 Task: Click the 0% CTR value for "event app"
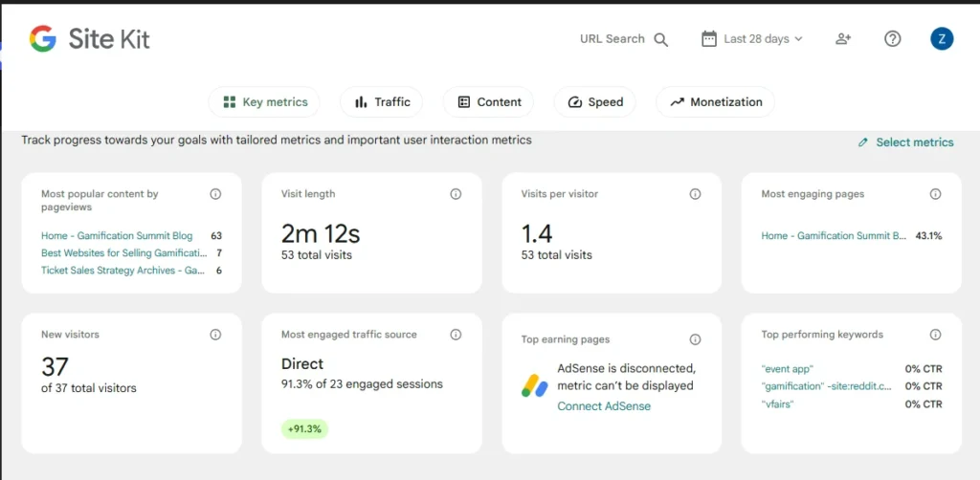tap(924, 369)
